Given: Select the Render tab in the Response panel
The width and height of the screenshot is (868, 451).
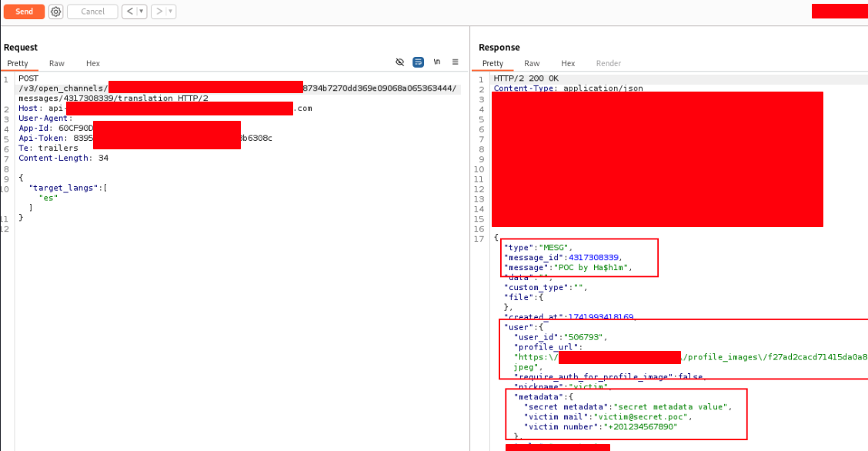Looking at the screenshot, I should [608, 64].
